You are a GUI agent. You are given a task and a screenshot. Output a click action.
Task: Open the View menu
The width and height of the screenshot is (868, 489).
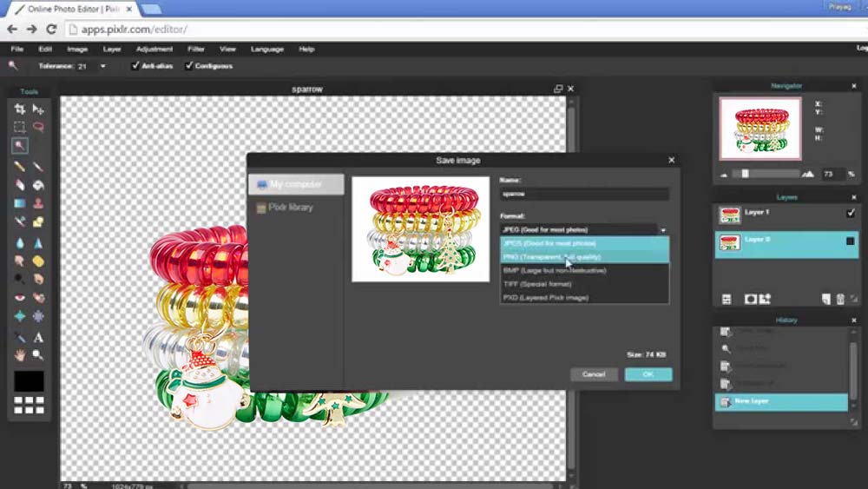[x=227, y=49]
